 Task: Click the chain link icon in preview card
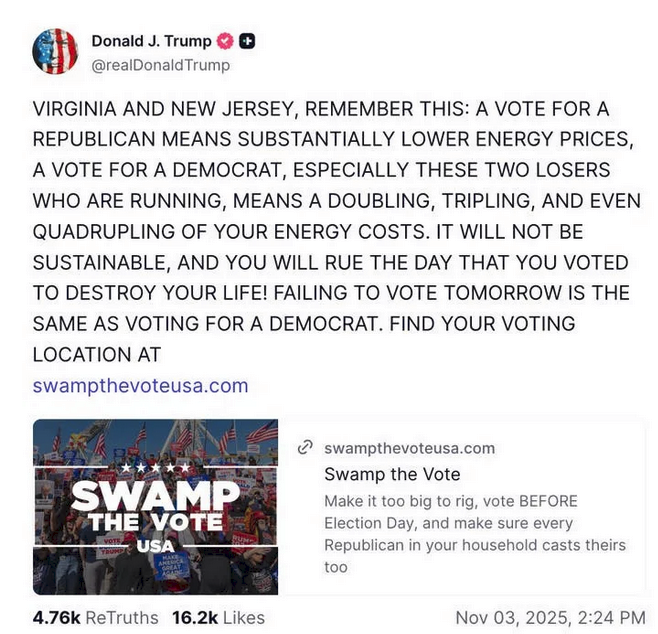click(x=306, y=447)
